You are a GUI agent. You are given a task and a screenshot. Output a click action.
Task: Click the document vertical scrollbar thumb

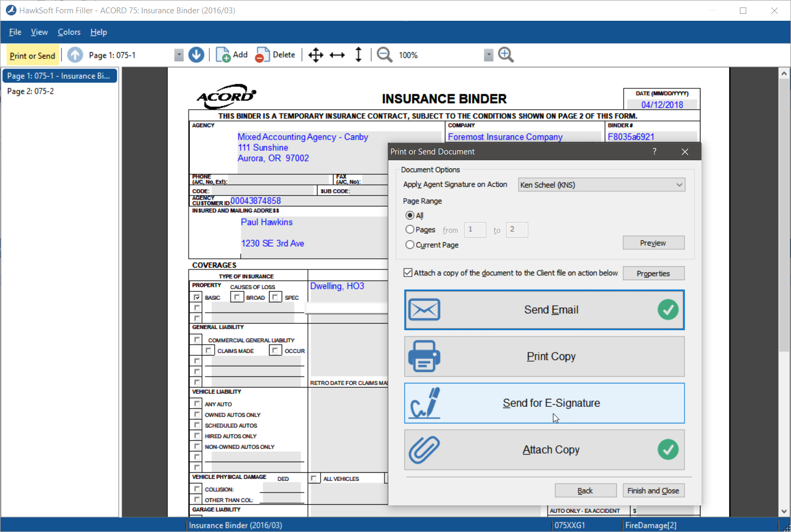[x=784, y=216]
